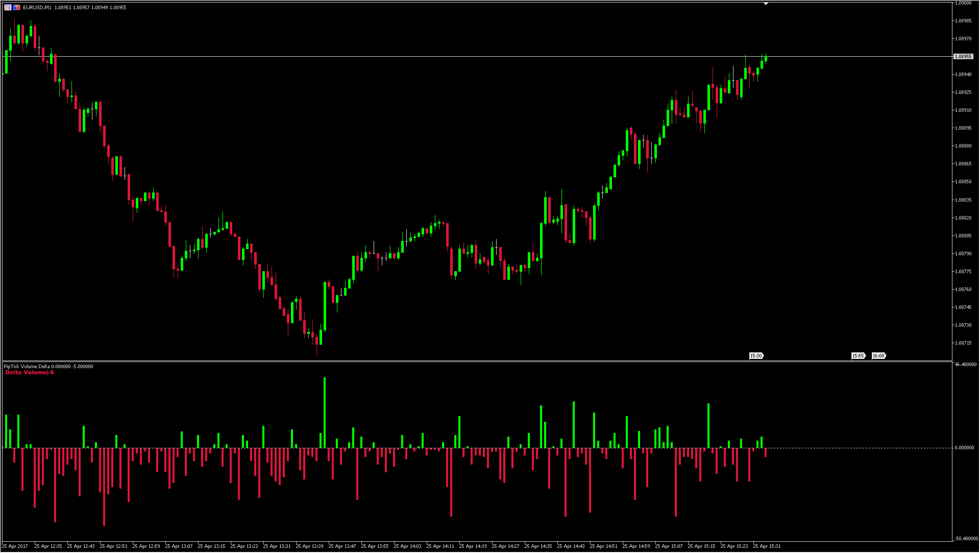Image resolution: width=980 pixels, height=553 pixels.
Task: Click the table-style chart icon near EURUSD,M1
Action: pyautogui.click(x=8, y=8)
